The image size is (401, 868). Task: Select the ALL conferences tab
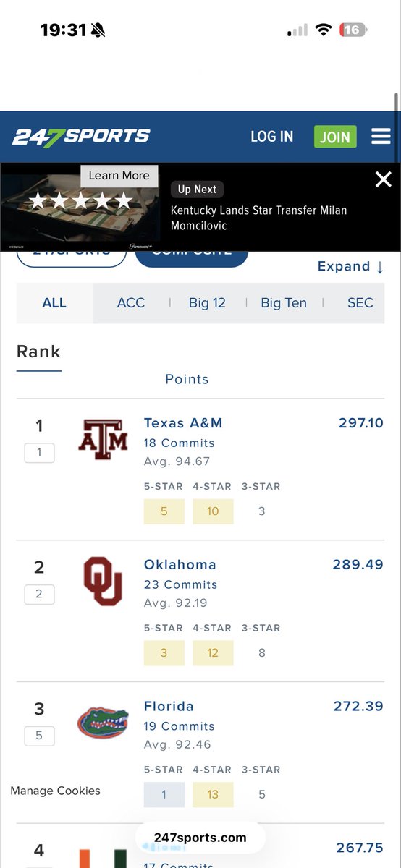(54, 303)
